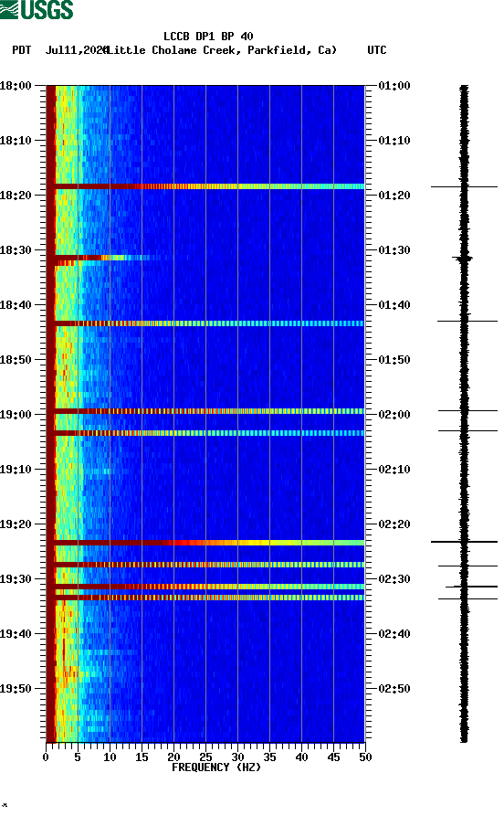The height and width of the screenshot is (815, 504).
Task: Click the '01:30' UTC time label
Action: 394,250
